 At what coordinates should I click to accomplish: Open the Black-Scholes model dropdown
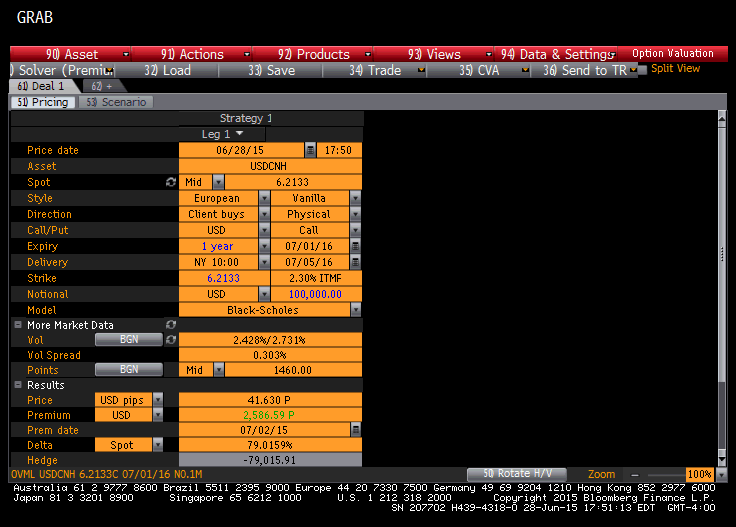(356, 310)
